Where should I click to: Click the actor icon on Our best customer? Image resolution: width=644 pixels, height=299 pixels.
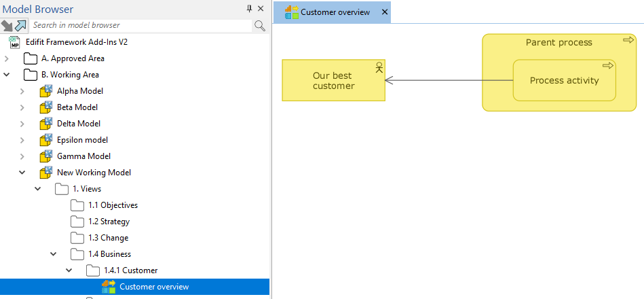(x=379, y=67)
